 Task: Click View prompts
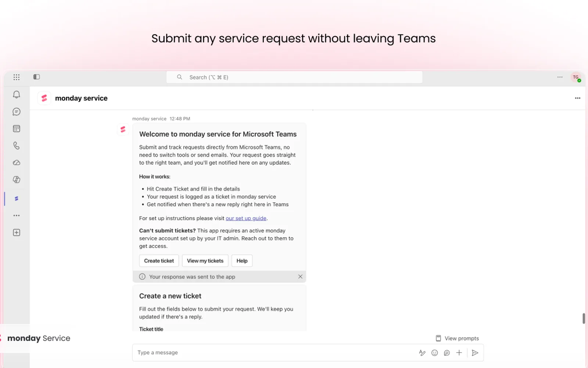pyautogui.click(x=458, y=339)
